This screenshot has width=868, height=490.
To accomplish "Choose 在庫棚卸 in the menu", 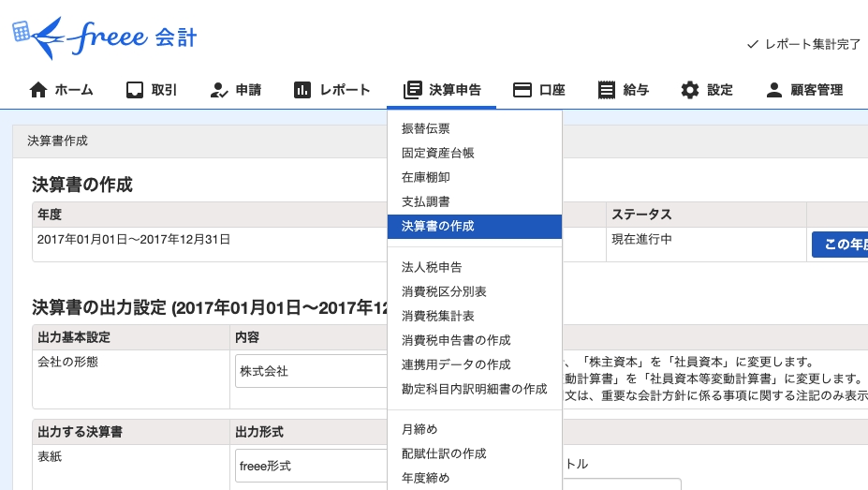I will (475, 177).
